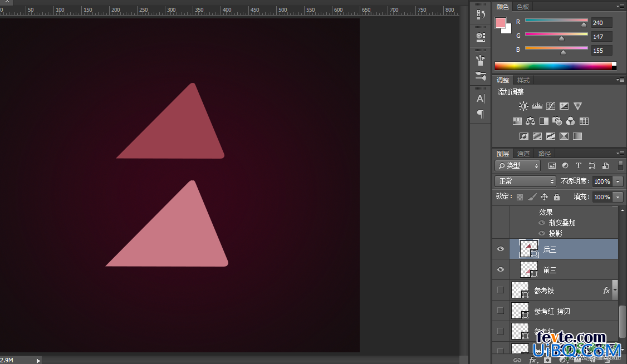Open the Layers panel flyout menu
This screenshot has height=364, width=627.
pos(620,154)
